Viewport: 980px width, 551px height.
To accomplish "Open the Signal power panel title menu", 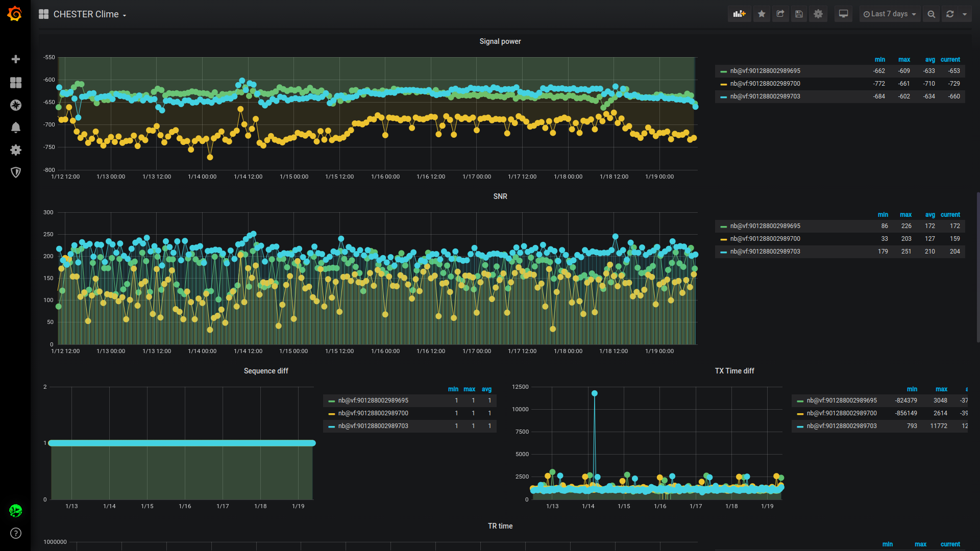I will (500, 41).
